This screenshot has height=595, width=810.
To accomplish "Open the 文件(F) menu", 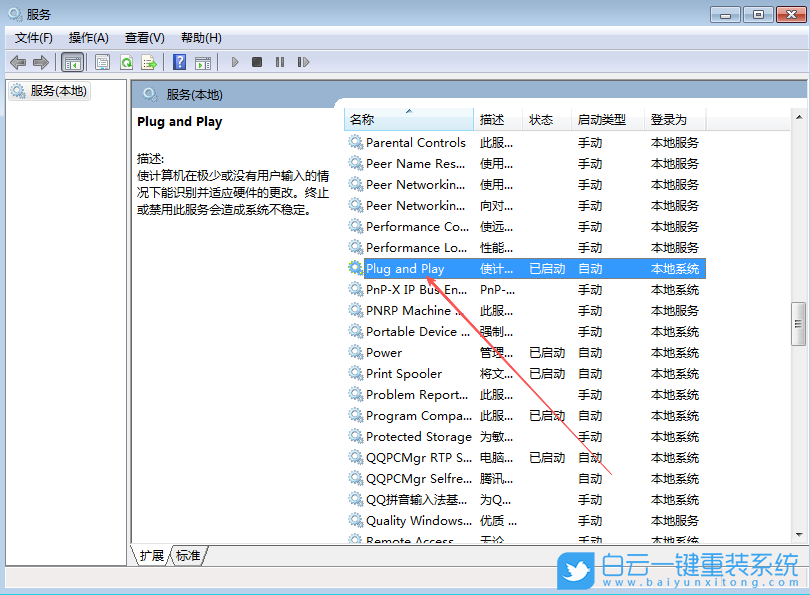I will pyautogui.click(x=31, y=37).
